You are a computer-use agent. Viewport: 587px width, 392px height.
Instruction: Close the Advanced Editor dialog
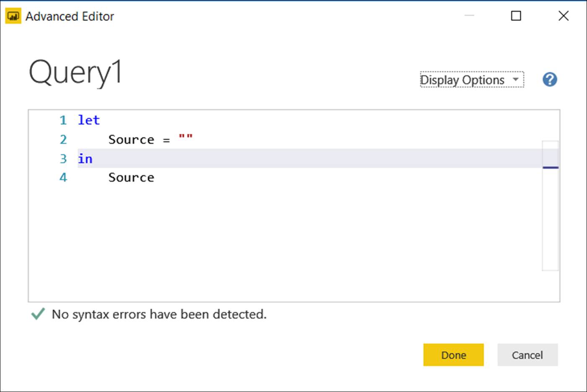563,16
